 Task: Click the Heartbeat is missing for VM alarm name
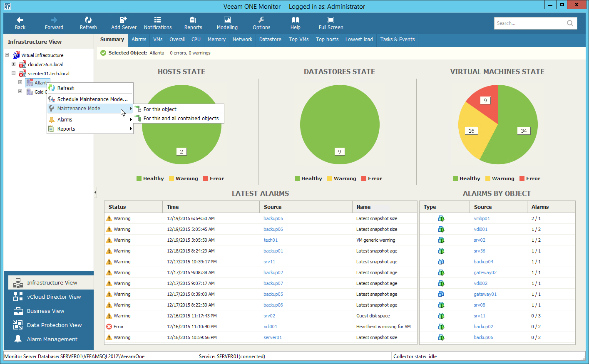[x=383, y=327]
